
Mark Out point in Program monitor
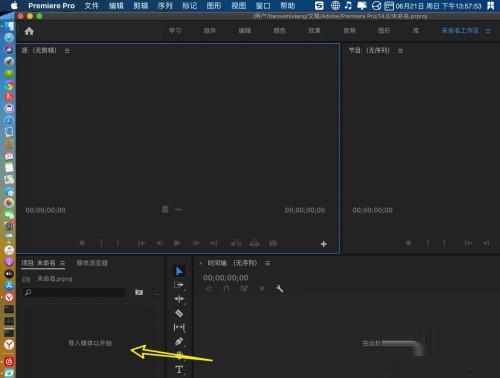[x=444, y=243]
